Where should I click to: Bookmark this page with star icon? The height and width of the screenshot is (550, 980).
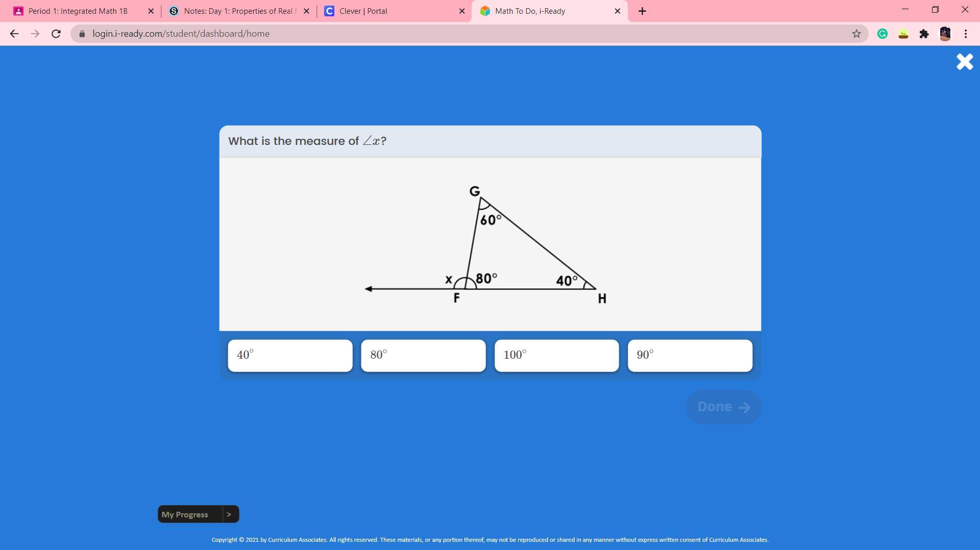(856, 34)
